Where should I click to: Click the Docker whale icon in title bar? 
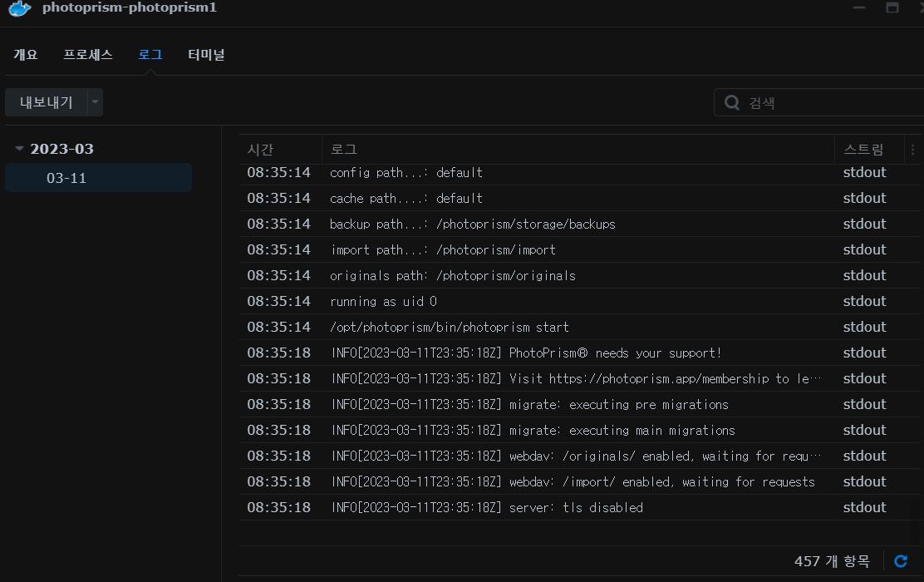coord(19,9)
